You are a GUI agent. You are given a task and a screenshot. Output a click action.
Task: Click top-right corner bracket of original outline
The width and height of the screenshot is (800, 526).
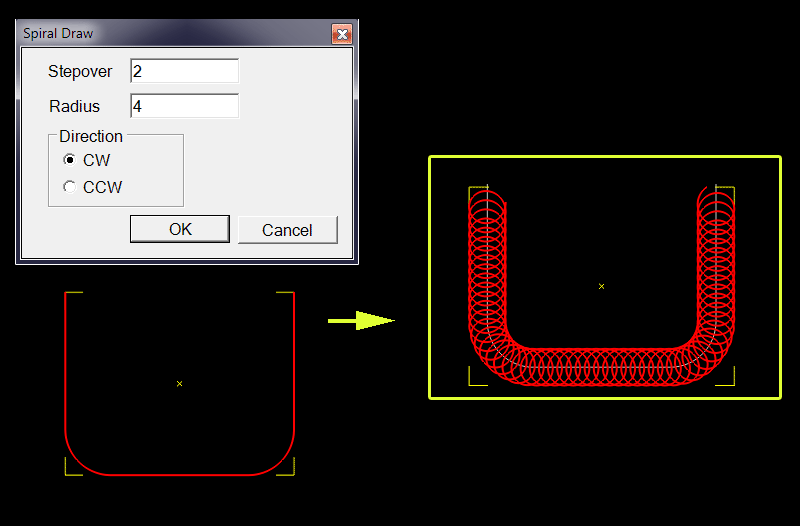pos(289,294)
